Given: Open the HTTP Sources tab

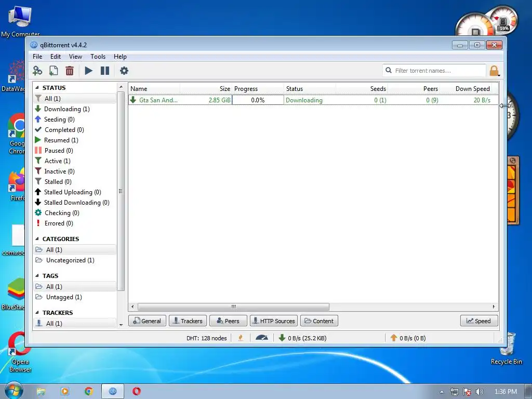Looking at the screenshot, I should click(274, 321).
